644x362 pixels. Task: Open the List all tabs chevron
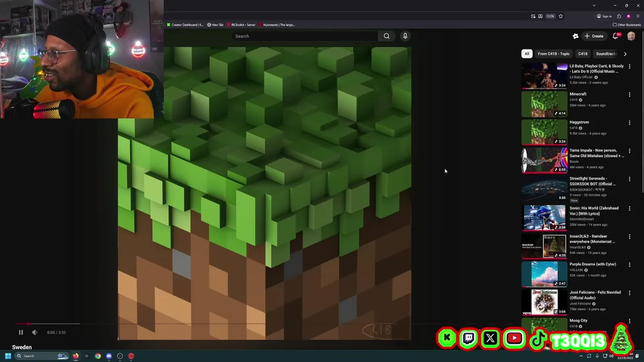(594, 6)
